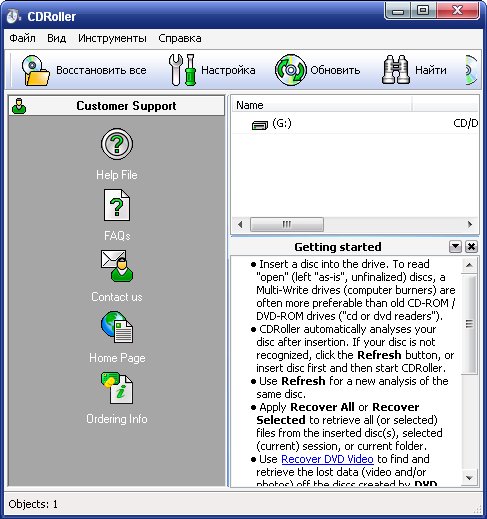The height and width of the screenshot is (519, 487).
Task: Click the Обновить toolbar label
Action: tap(335, 70)
